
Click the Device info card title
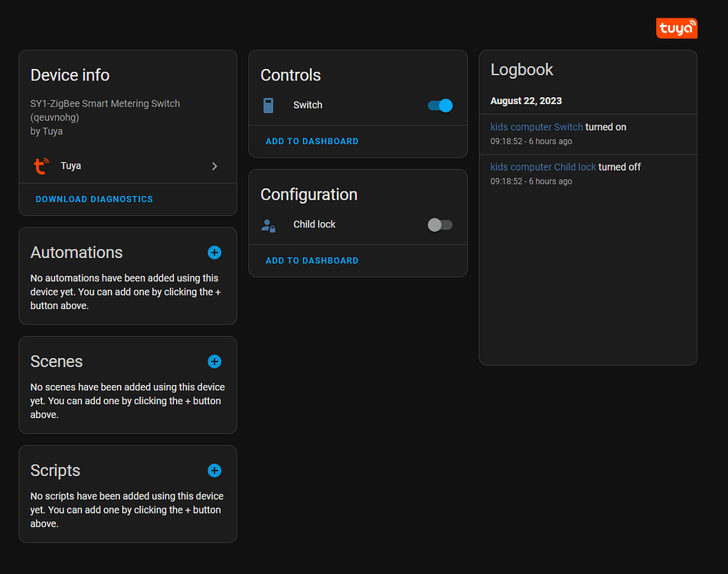70,75
